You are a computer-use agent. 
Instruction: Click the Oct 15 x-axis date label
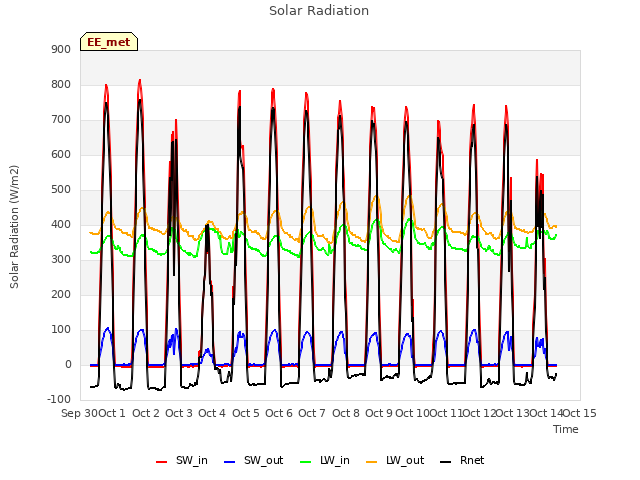[580, 413]
